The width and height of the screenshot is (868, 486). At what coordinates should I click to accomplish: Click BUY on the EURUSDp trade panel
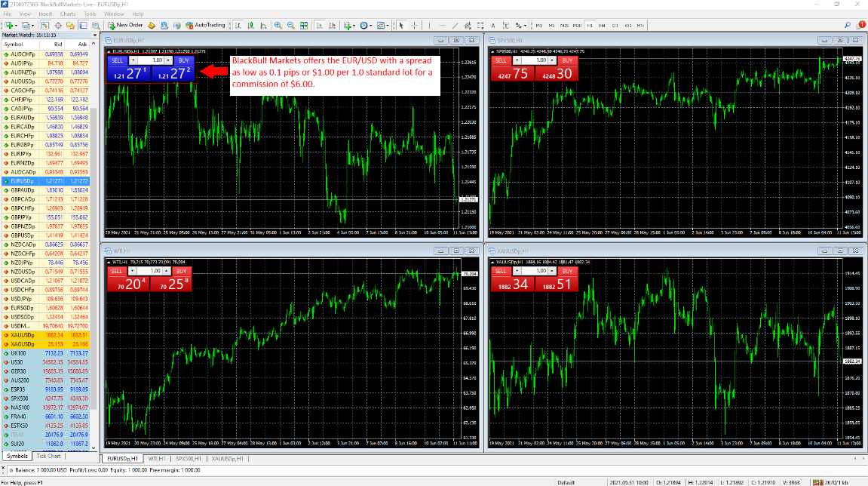coord(183,60)
